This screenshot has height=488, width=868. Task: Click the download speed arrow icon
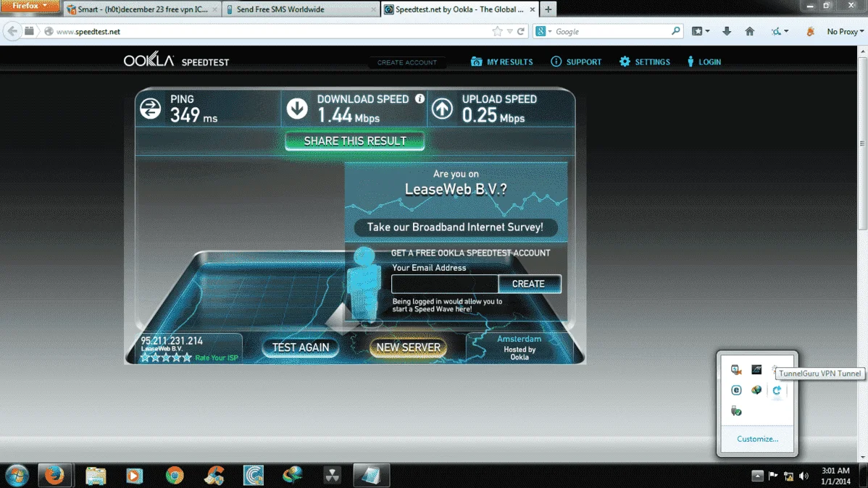[x=297, y=109]
